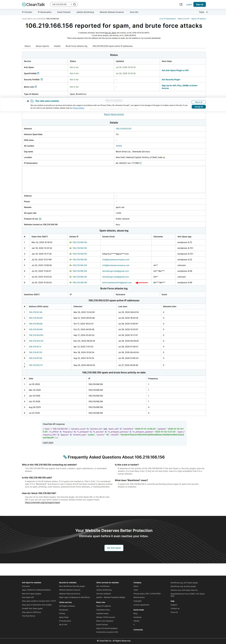
Task: Open the map icon next to IP Geolocation coordinates
Action: click(140, 163)
